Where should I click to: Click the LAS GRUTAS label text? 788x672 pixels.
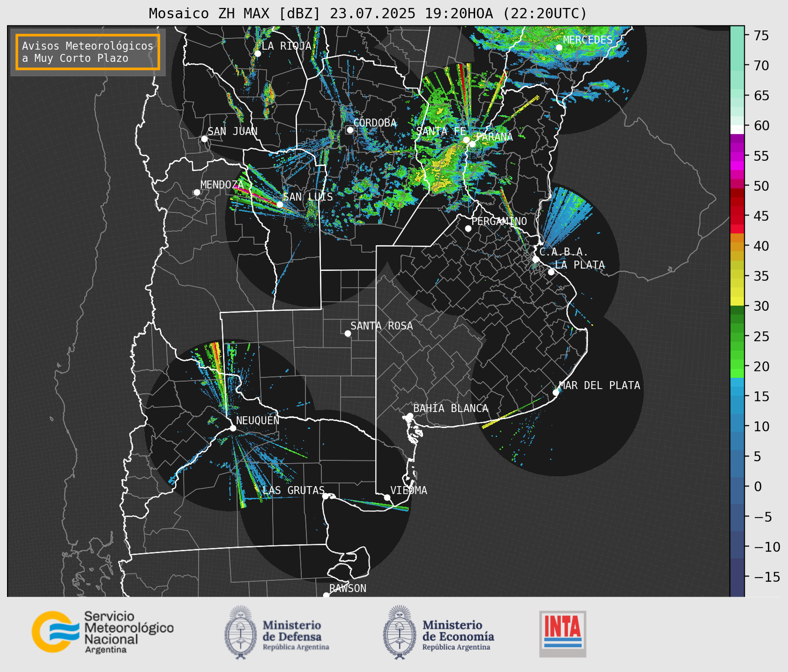pyautogui.click(x=293, y=490)
